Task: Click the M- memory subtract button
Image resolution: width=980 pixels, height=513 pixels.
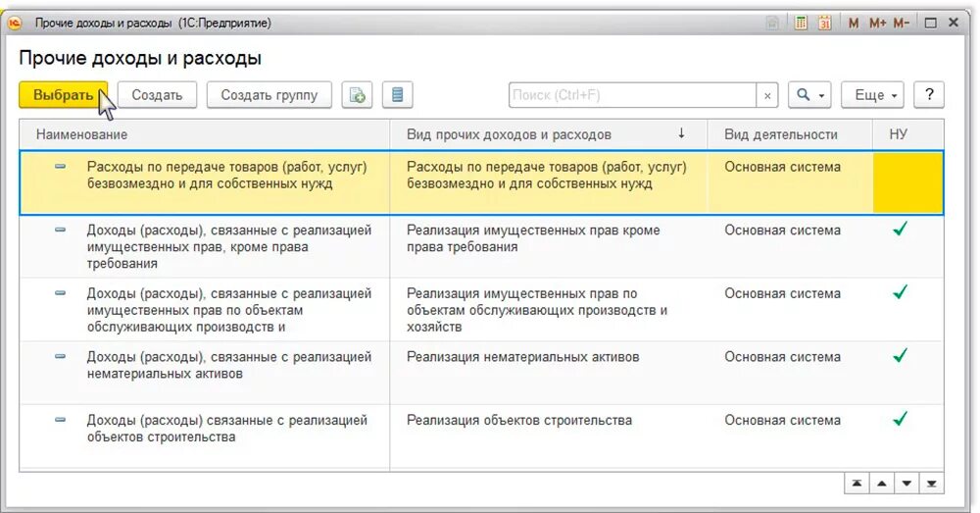Action: coord(902,24)
